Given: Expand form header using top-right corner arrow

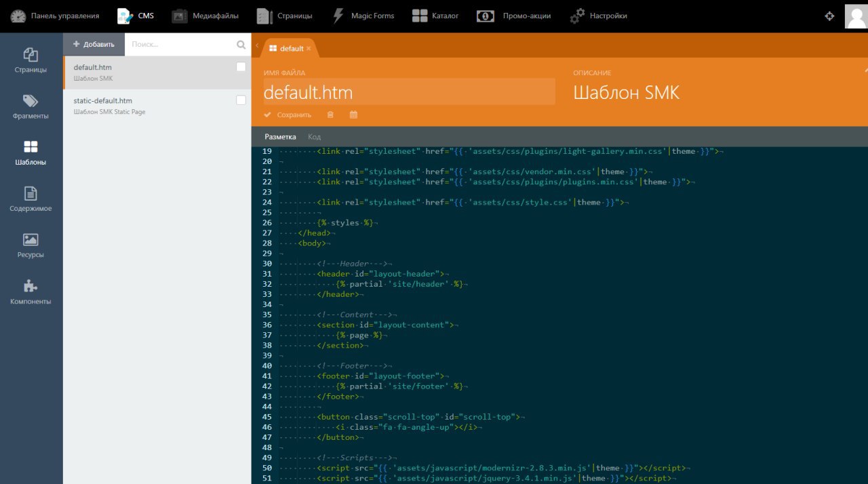Looking at the screenshot, I should coord(865,70).
